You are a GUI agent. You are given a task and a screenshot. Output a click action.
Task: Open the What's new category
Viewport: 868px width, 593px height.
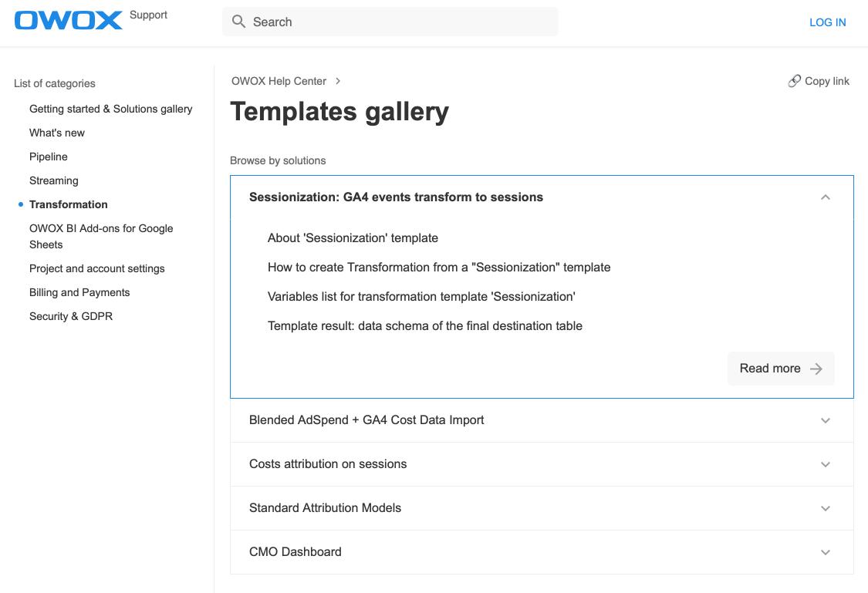pos(57,133)
